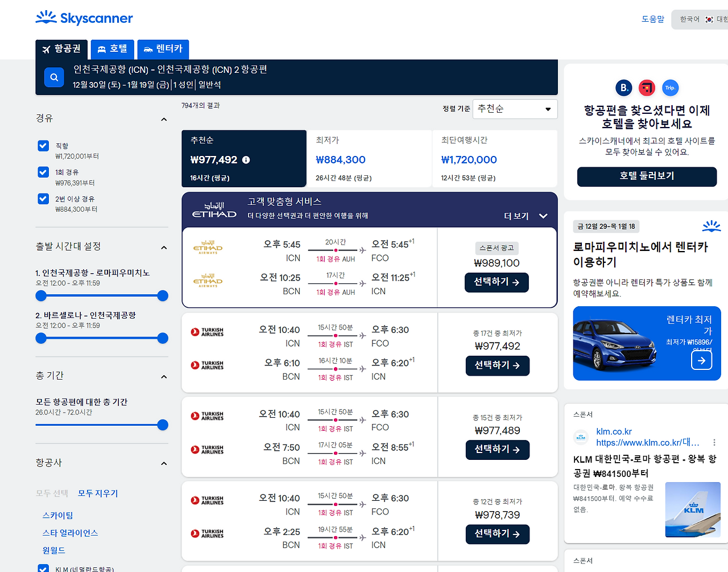Collapse the 출발 시간대 설정 section

[164, 247]
